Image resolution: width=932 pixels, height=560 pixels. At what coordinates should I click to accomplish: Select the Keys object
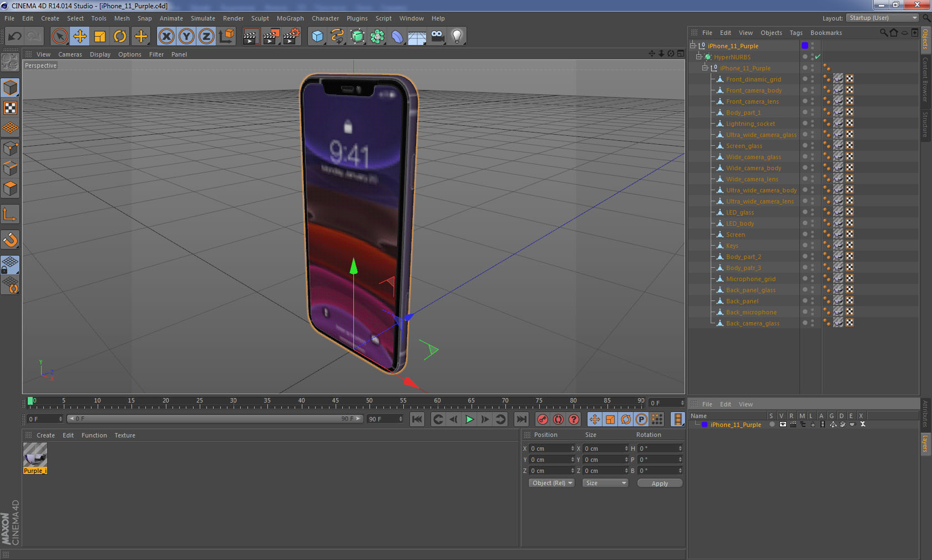[732, 246]
